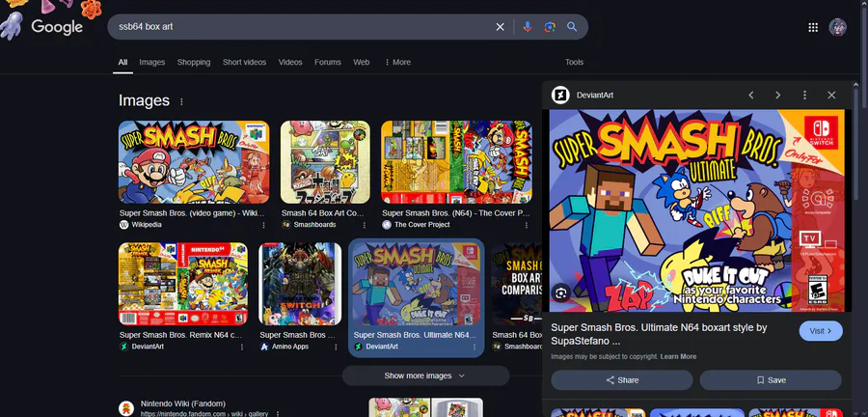This screenshot has height=417, width=868.
Task: Switch to the Images tab
Action: [152, 62]
